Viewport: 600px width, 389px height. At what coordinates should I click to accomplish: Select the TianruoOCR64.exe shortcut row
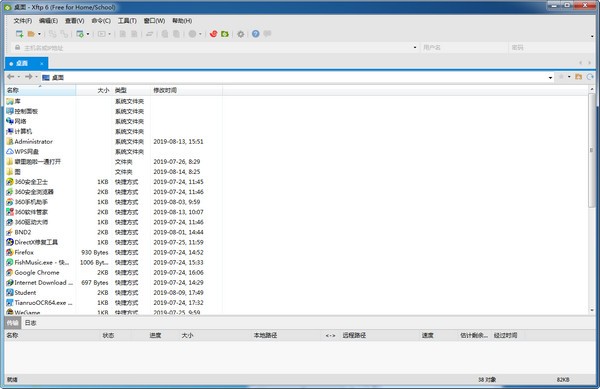[114, 303]
